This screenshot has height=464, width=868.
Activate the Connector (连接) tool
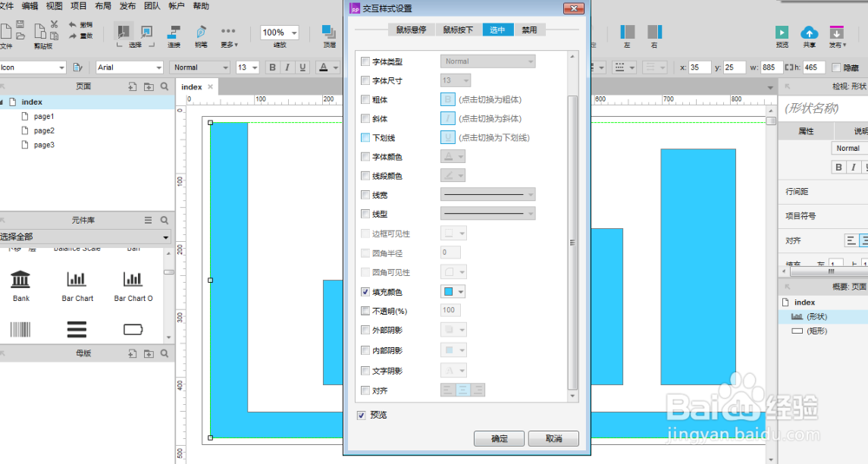pos(174,32)
